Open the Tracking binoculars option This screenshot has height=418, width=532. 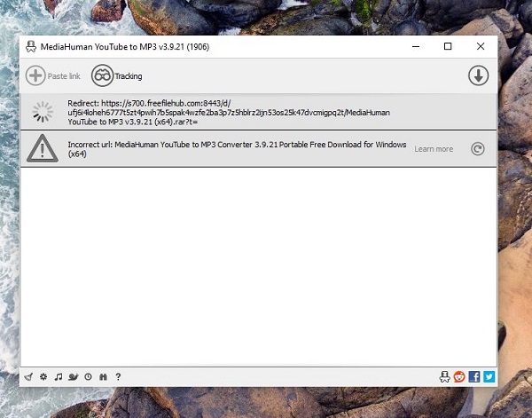[117, 75]
